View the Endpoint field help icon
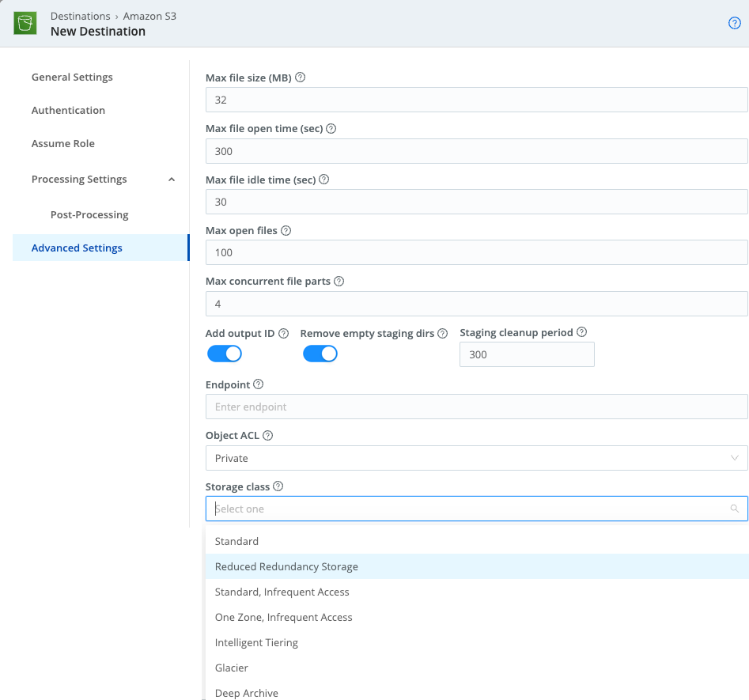 pos(259,384)
